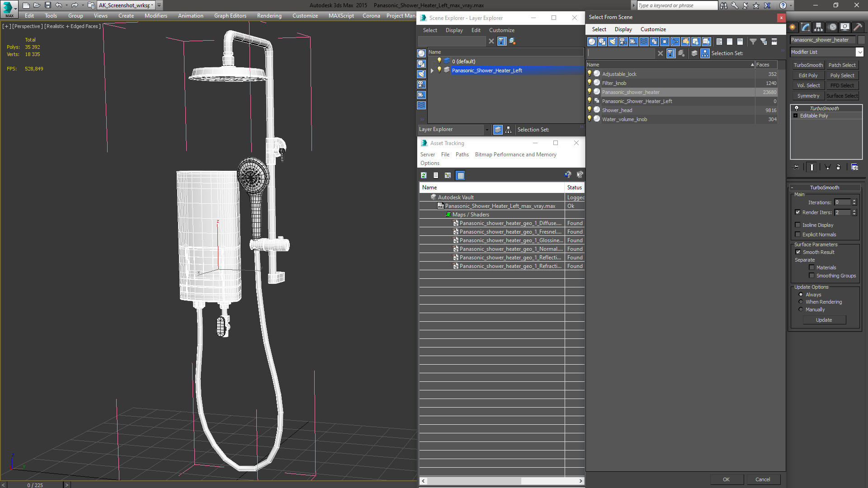This screenshot has height=488, width=868.
Task: Open the Create command panel tab
Action: [793, 27]
